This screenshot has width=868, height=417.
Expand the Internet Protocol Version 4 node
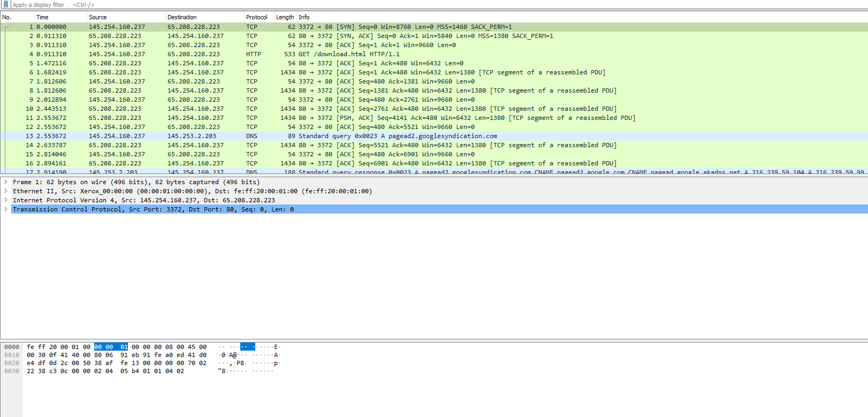point(6,200)
